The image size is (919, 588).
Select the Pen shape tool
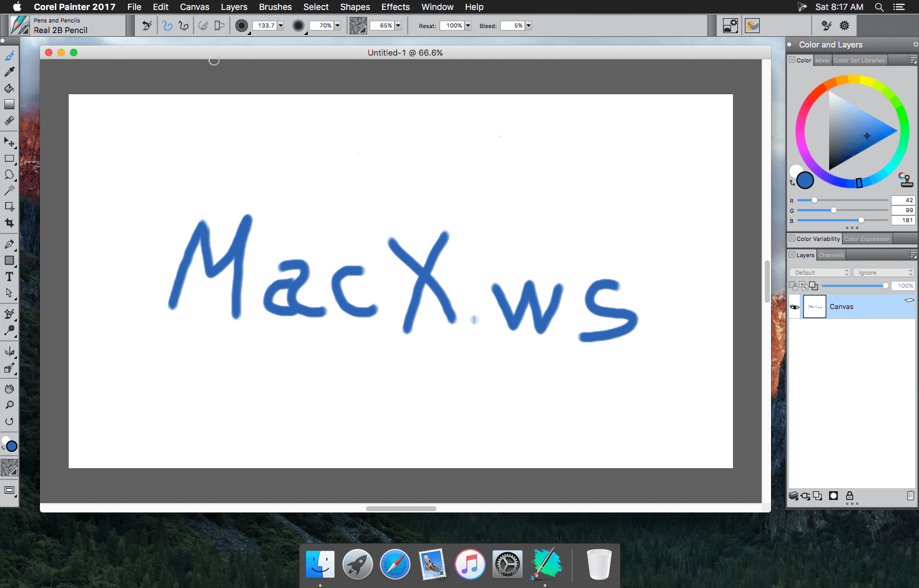(x=9, y=244)
